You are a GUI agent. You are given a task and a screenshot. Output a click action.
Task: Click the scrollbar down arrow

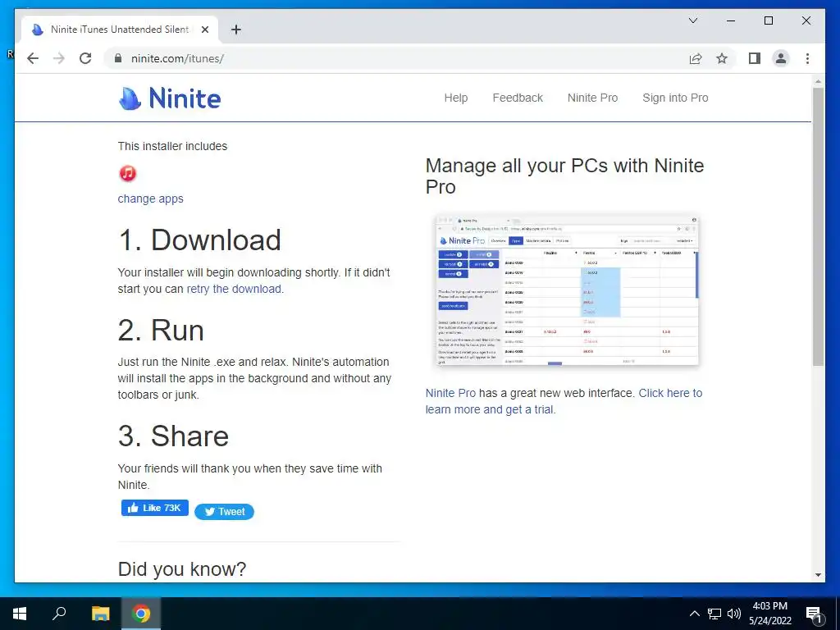tap(818, 575)
